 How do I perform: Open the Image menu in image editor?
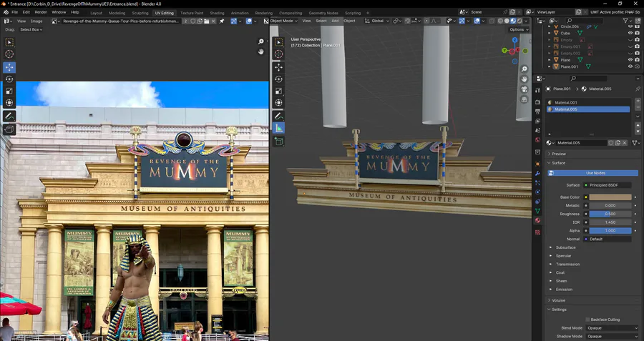[36, 21]
